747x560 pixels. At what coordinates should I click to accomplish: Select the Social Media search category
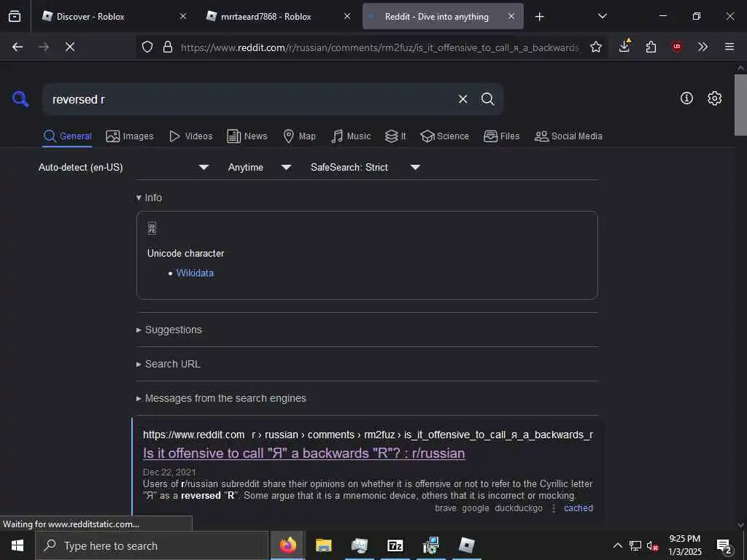click(x=568, y=136)
